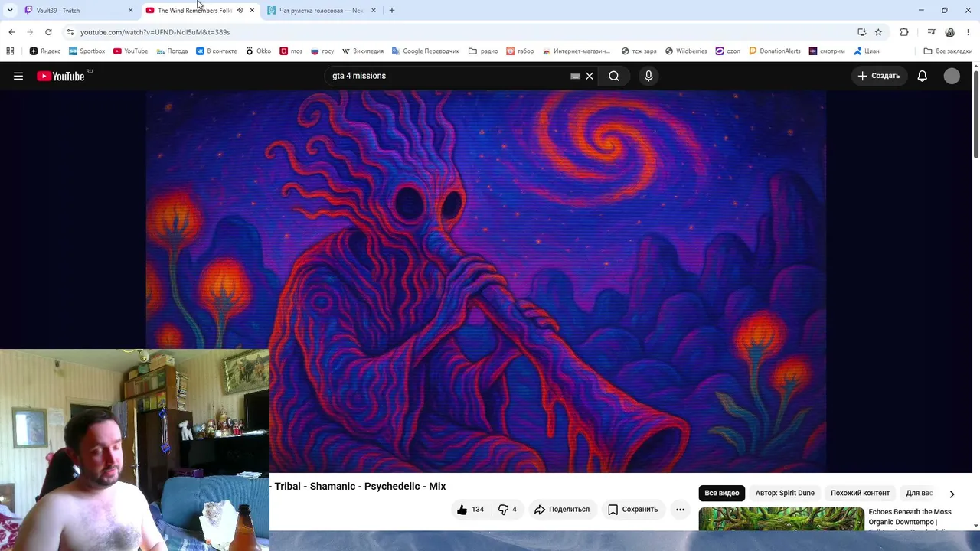
Task: Close the Чат рулетка голосовая tab
Action: [x=374, y=10]
